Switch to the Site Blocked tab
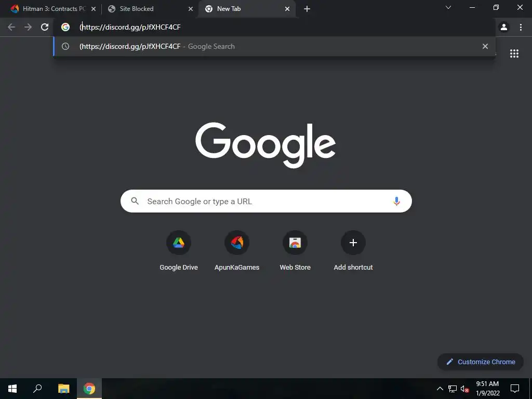The height and width of the screenshot is (399, 532). tap(149, 9)
